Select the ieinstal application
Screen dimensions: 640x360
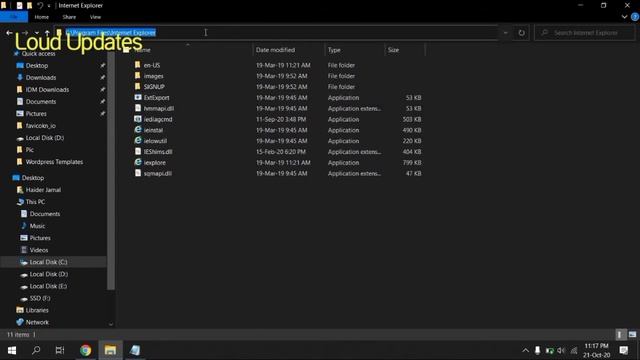pyautogui.click(x=153, y=130)
